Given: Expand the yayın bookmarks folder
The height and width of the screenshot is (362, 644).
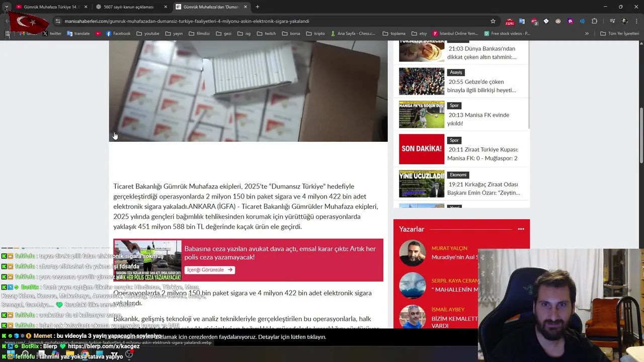Looking at the screenshot, I should click(174, 34).
